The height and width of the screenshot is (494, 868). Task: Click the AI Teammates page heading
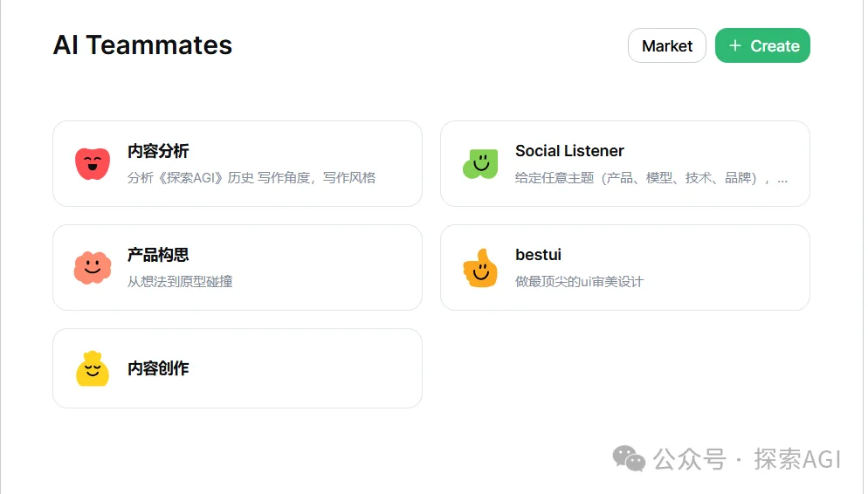pyautogui.click(x=142, y=45)
